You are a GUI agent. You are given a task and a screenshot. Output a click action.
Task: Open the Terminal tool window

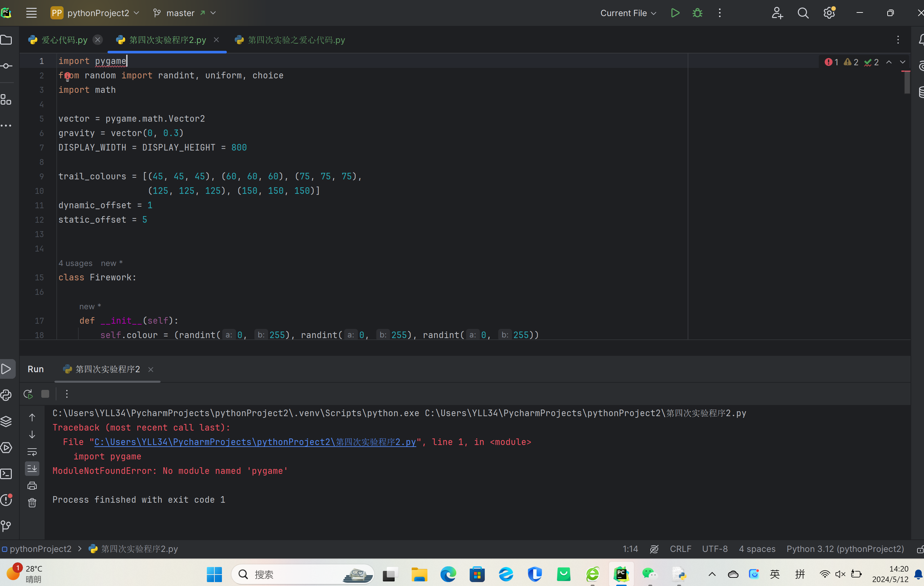(x=6, y=474)
